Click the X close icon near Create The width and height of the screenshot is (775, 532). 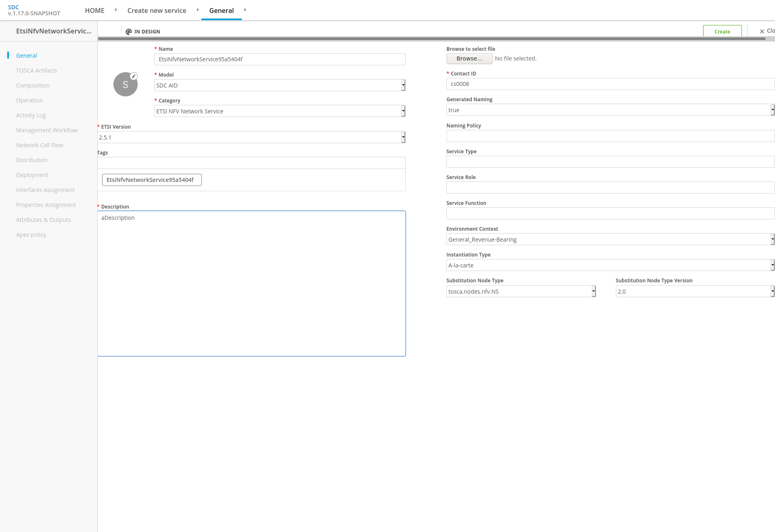(x=762, y=31)
